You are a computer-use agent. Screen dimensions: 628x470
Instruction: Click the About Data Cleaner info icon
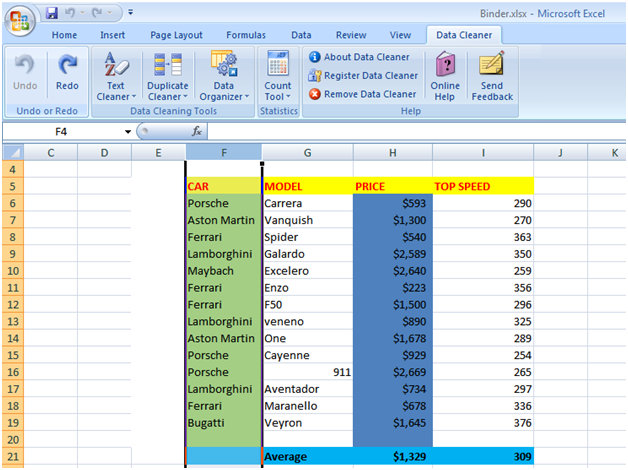[x=315, y=57]
